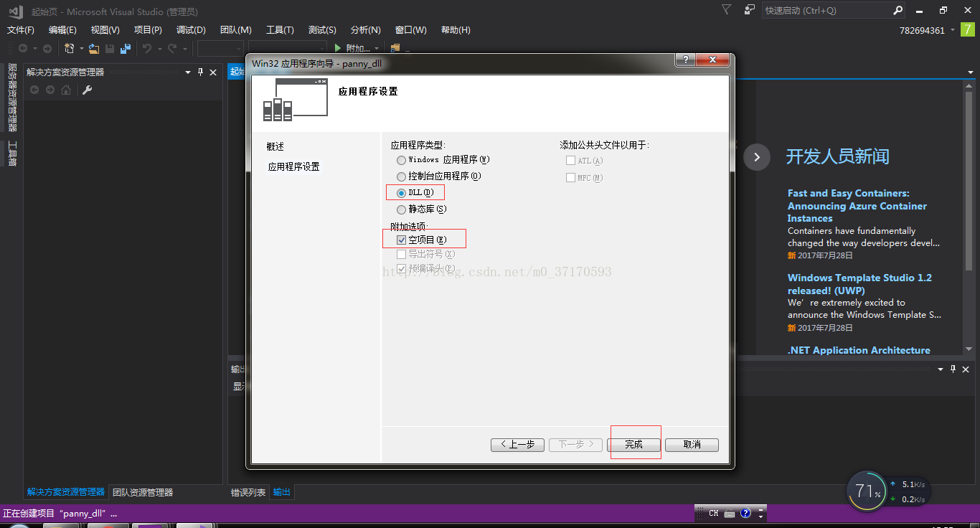The image size is (980, 528).
Task: Click the 取消 button in the wizard
Action: [692, 445]
